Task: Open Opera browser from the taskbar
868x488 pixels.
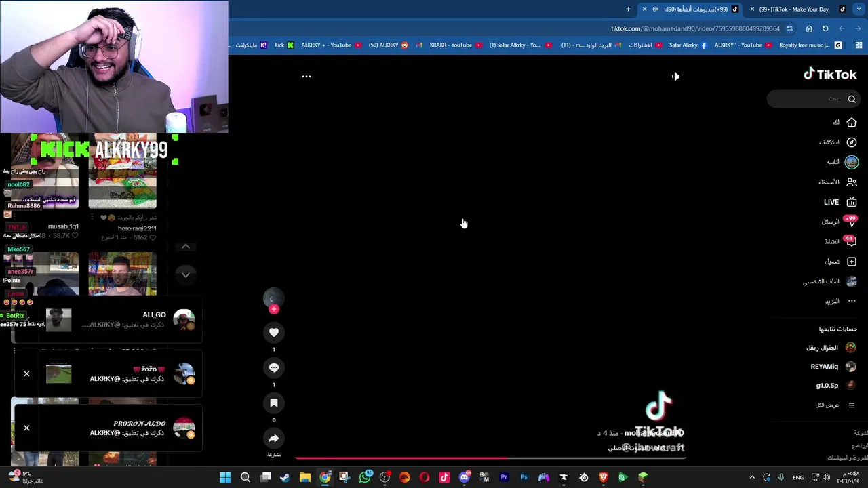Action: [x=425, y=478]
